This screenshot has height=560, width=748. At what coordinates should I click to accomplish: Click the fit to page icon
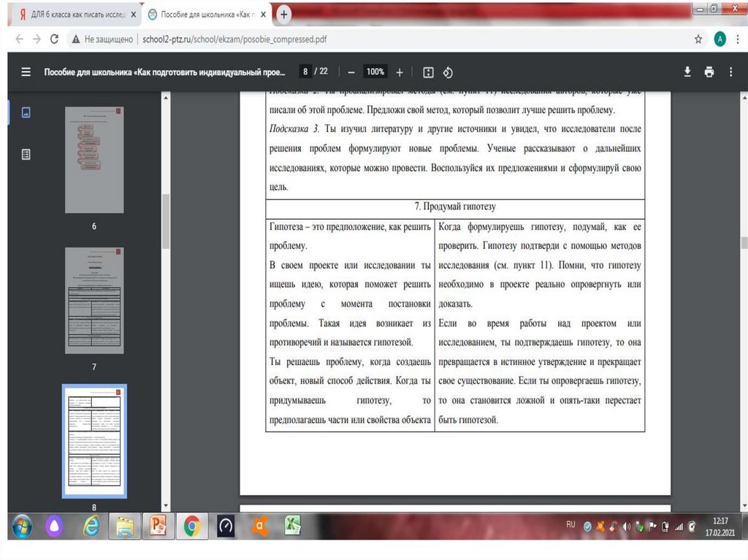(x=428, y=72)
